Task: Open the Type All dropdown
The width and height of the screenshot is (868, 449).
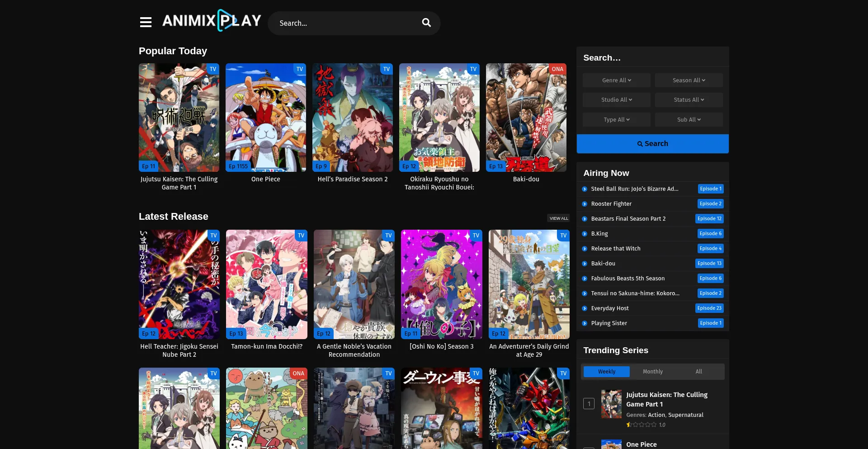Action: pyautogui.click(x=617, y=120)
